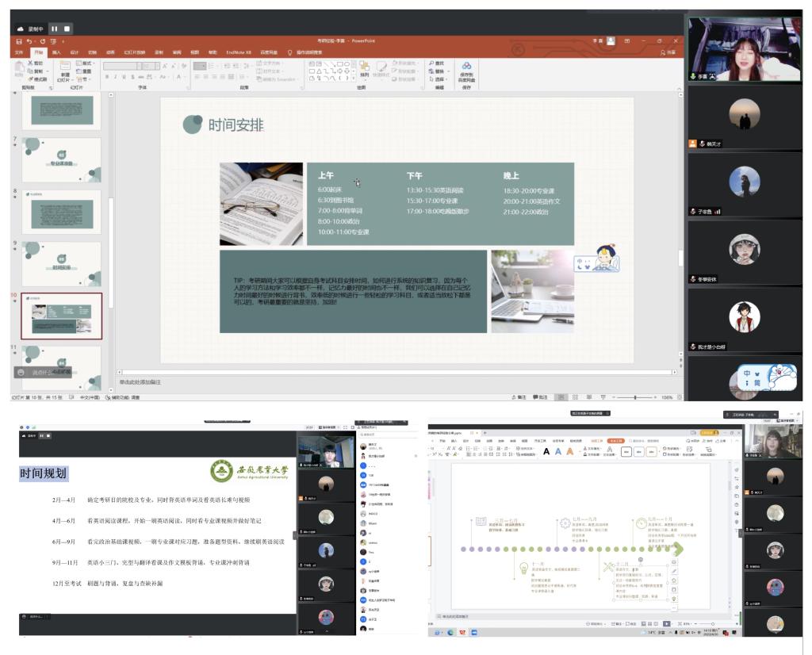Expand the 选择 (Select) dropdown in editing group
This screenshot has height=655, width=812.
[x=437, y=79]
